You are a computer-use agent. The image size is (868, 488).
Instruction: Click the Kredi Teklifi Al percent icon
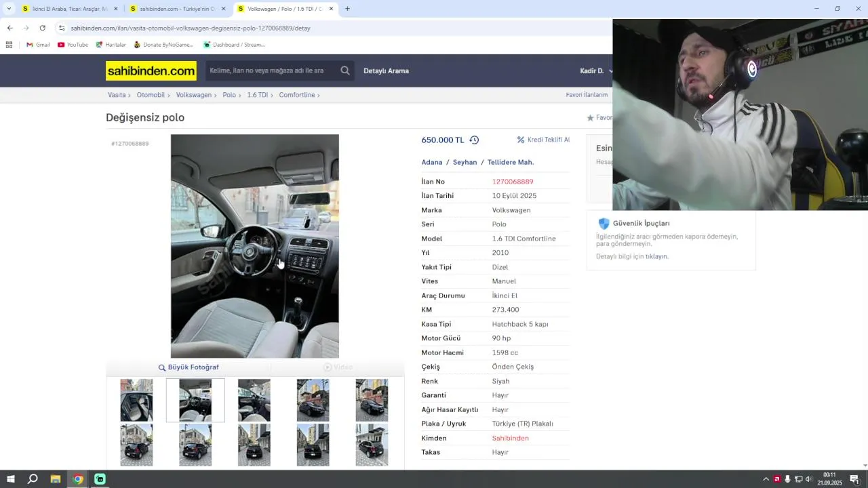click(521, 140)
